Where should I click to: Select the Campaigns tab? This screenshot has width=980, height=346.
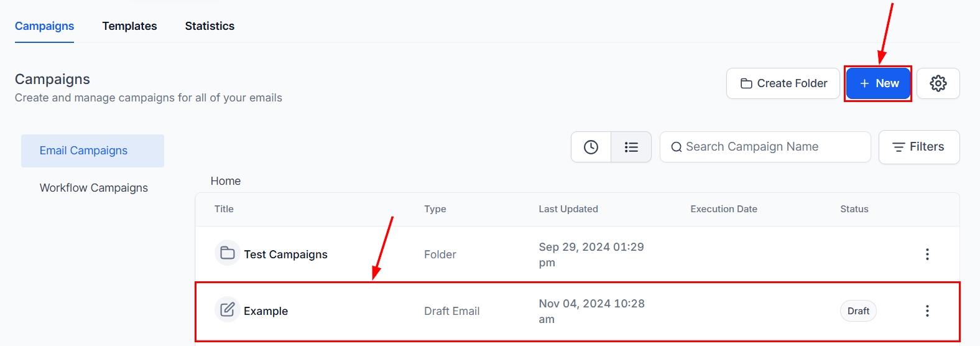click(44, 26)
